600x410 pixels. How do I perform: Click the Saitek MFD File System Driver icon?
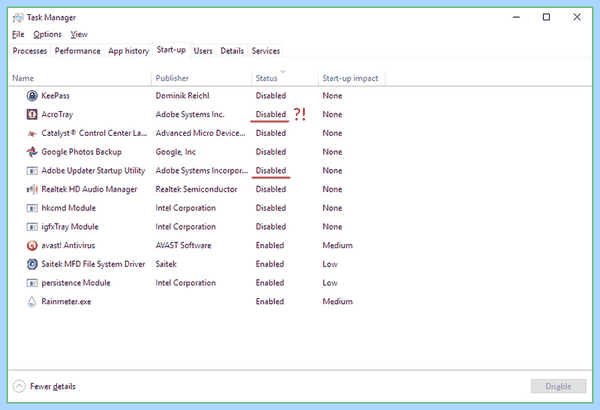tap(32, 264)
